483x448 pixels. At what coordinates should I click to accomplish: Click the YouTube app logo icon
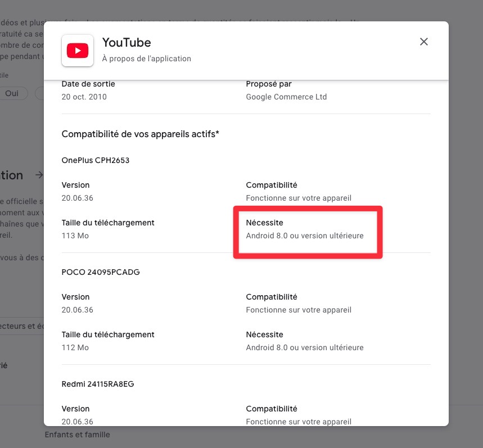pyautogui.click(x=78, y=51)
